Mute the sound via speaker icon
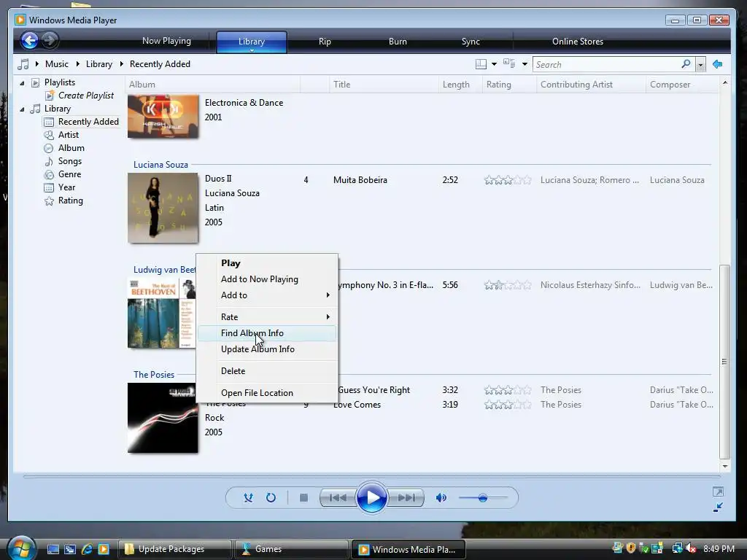This screenshot has width=747, height=560. pyautogui.click(x=441, y=497)
